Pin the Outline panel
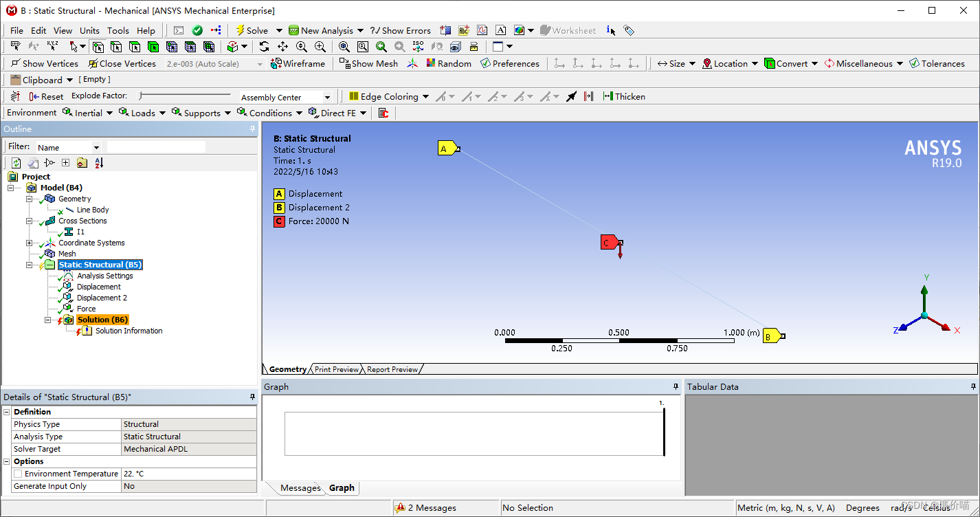Viewport: 980px width, 517px height. click(x=252, y=129)
